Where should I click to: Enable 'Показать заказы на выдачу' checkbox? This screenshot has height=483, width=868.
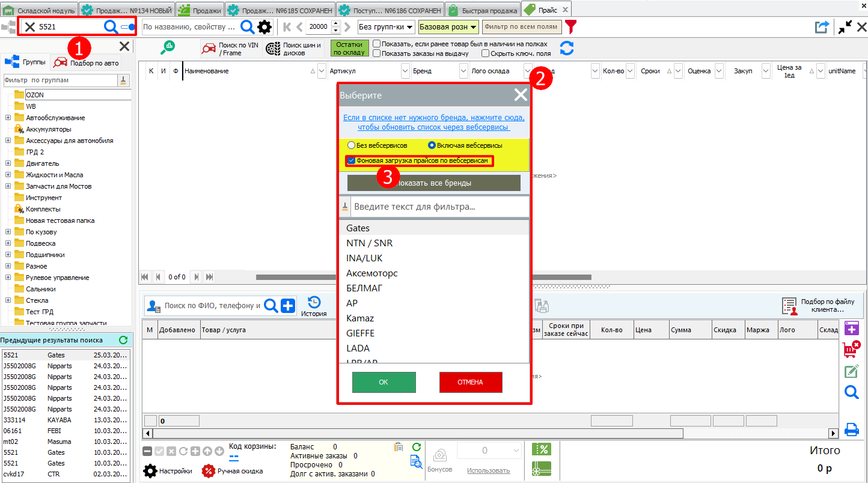tap(376, 53)
